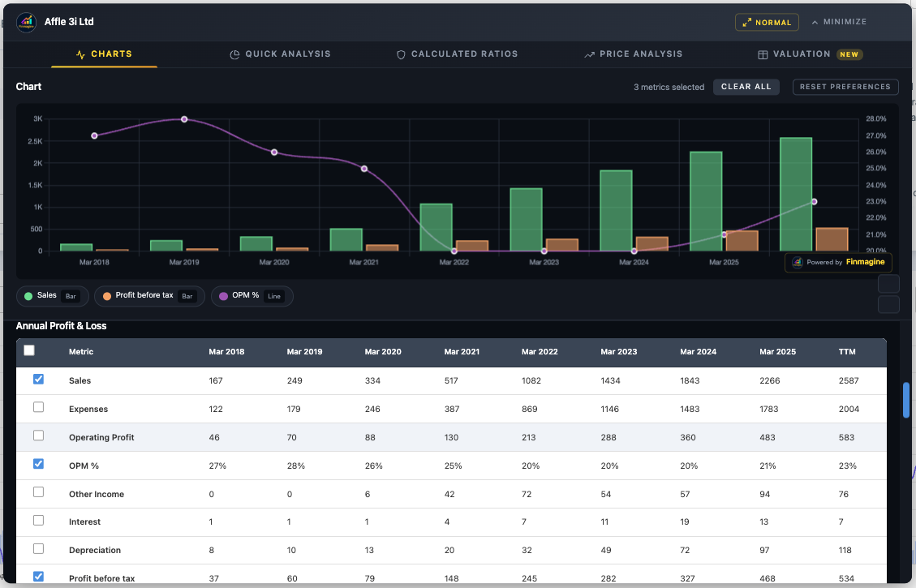Click the RESET PREFERENCES button
Viewport: 916px width, 588px height.
(x=845, y=87)
